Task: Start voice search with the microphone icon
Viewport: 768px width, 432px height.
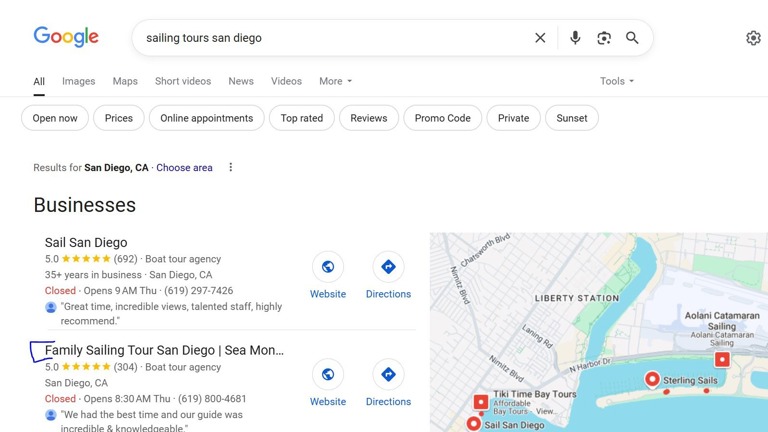Action: click(x=575, y=38)
